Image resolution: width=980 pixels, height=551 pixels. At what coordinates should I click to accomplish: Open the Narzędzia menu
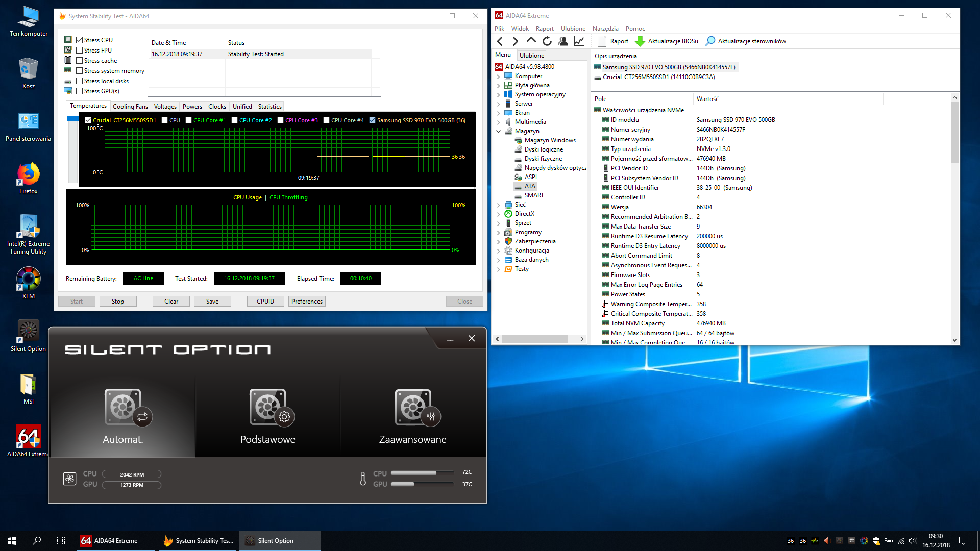tap(605, 29)
